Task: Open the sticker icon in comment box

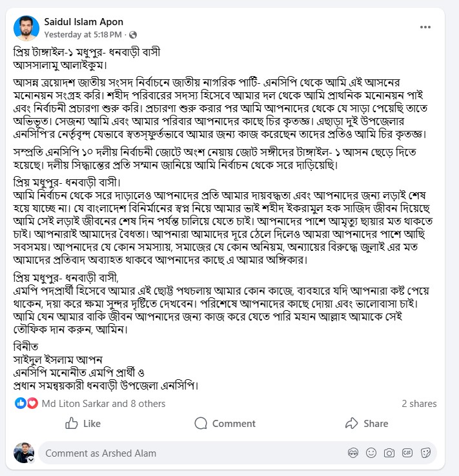Action: click(425, 453)
